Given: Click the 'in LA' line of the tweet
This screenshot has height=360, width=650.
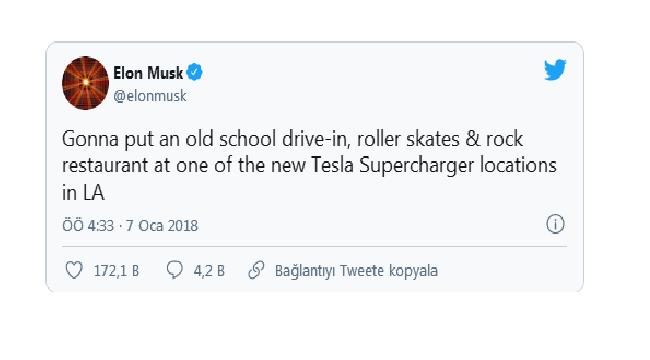Looking at the screenshot, I should tap(83, 193).
